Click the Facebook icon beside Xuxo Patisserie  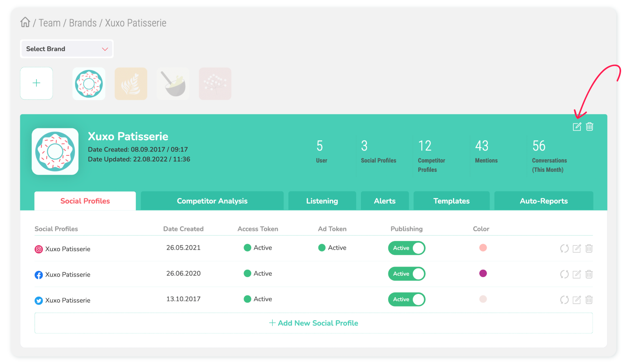[39, 275]
